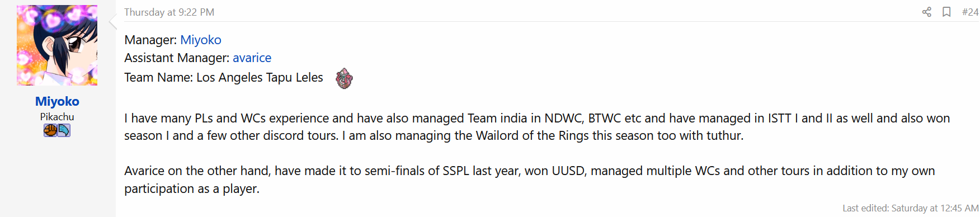Open the avarice assistant manager link
The width and height of the screenshot is (980, 217).
point(252,58)
